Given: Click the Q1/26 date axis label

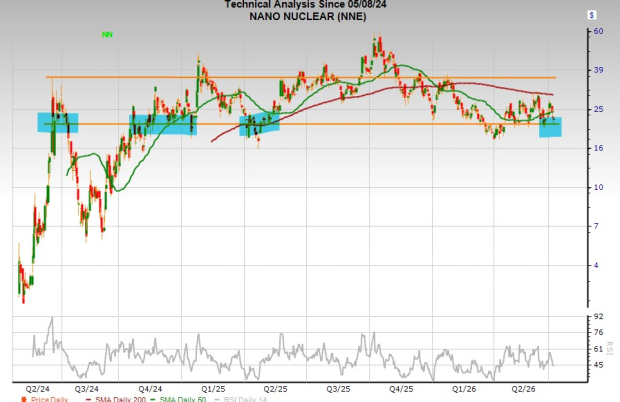Looking at the screenshot, I should (464, 389).
